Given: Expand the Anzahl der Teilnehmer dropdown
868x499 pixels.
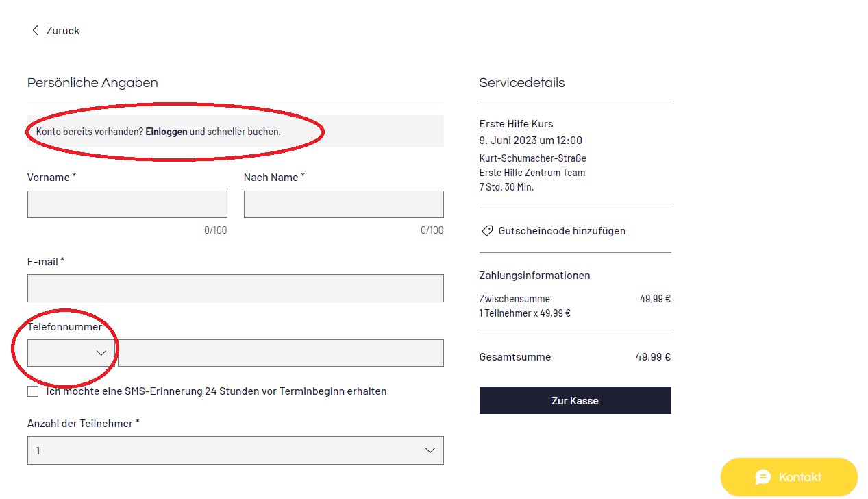Looking at the screenshot, I should [x=236, y=450].
